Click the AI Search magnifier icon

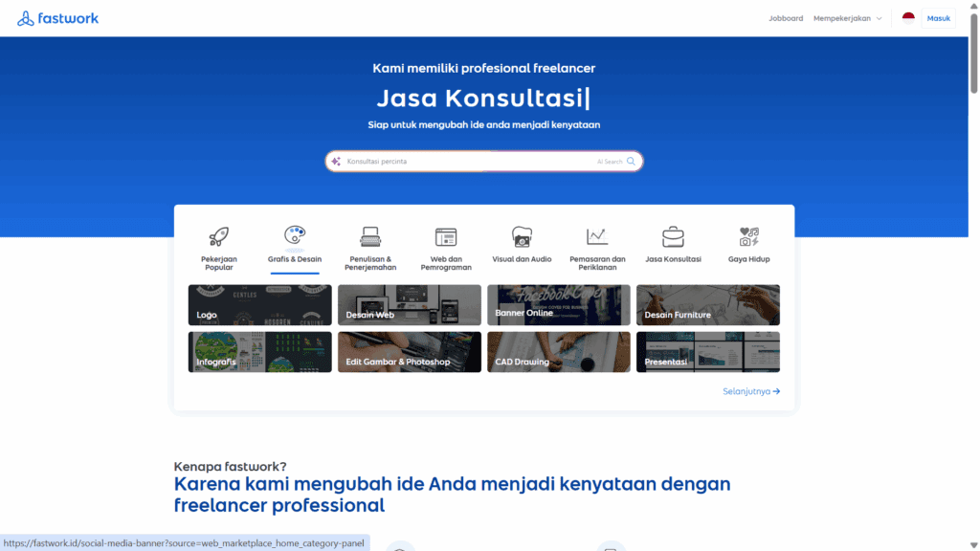pyautogui.click(x=629, y=161)
